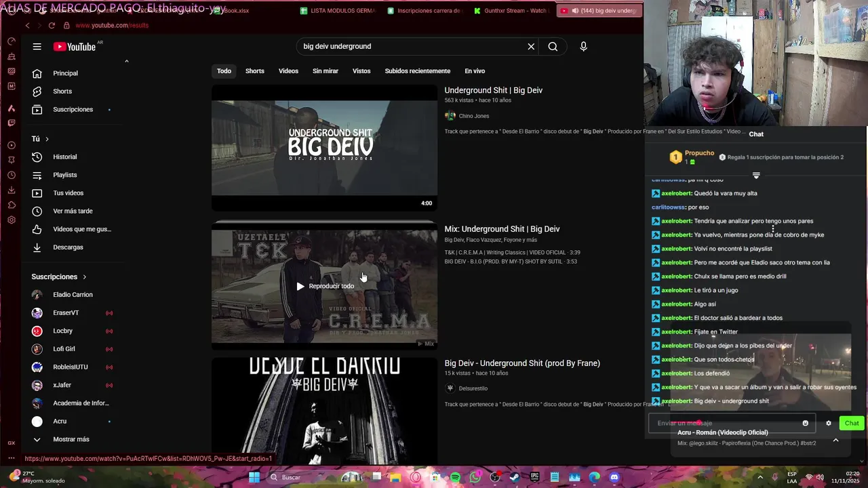Expand the Tú section chevron

click(47, 139)
